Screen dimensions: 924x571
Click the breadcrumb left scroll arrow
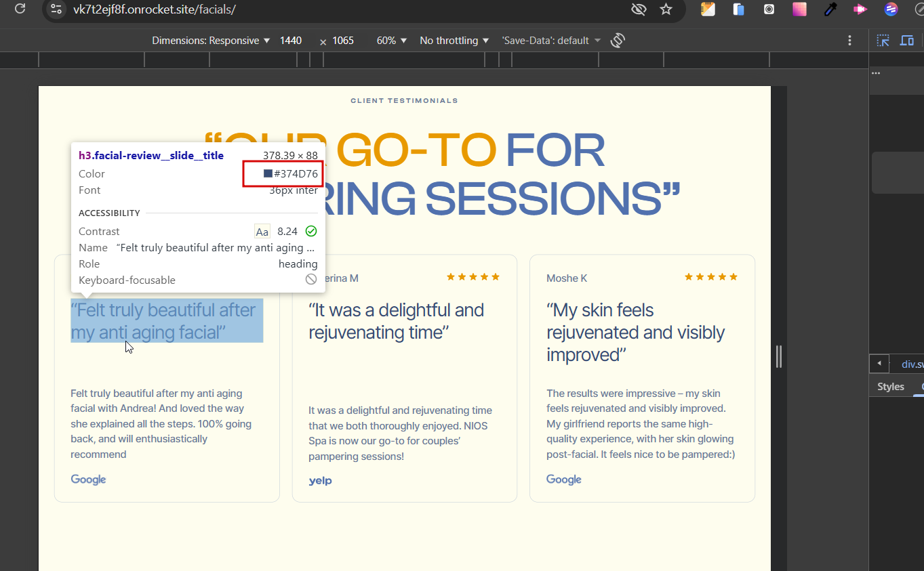coord(879,364)
